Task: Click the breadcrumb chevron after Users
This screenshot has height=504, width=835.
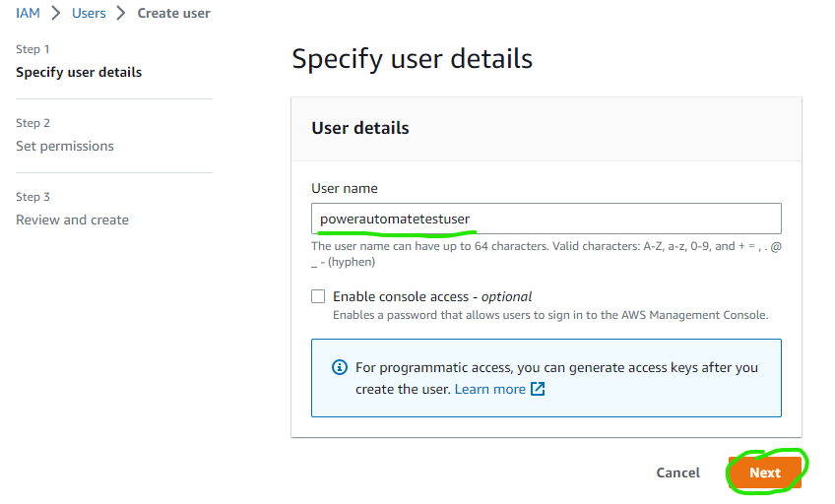Action: coord(121,14)
